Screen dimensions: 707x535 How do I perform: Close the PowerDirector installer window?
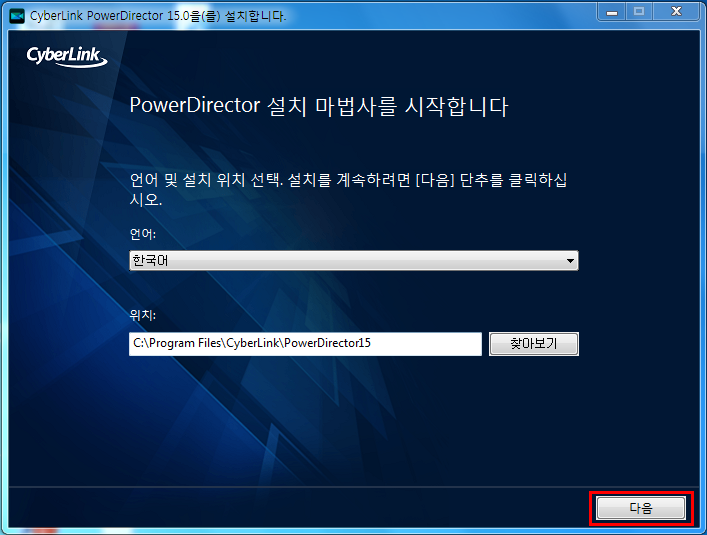click(x=676, y=12)
